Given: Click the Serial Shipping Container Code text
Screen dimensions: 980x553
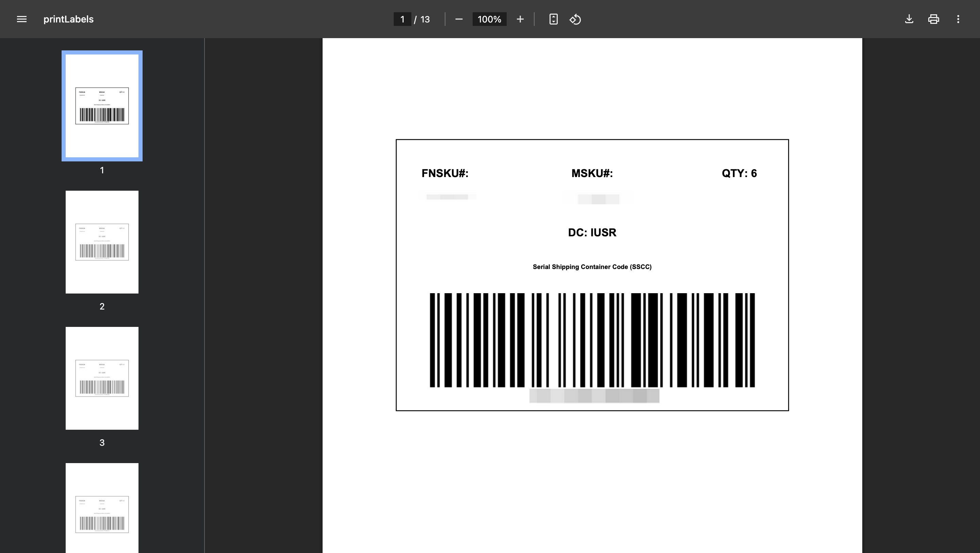Looking at the screenshot, I should pyautogui.click(x=592, y=267).
